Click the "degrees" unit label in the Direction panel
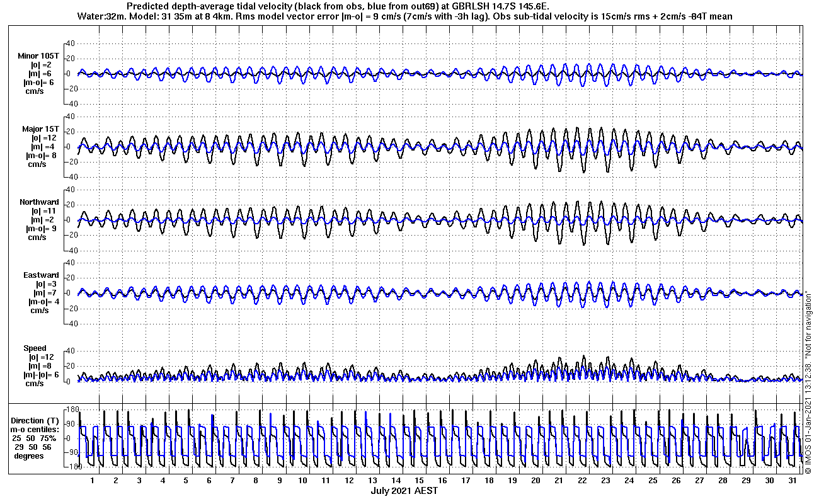 (30, 455)
